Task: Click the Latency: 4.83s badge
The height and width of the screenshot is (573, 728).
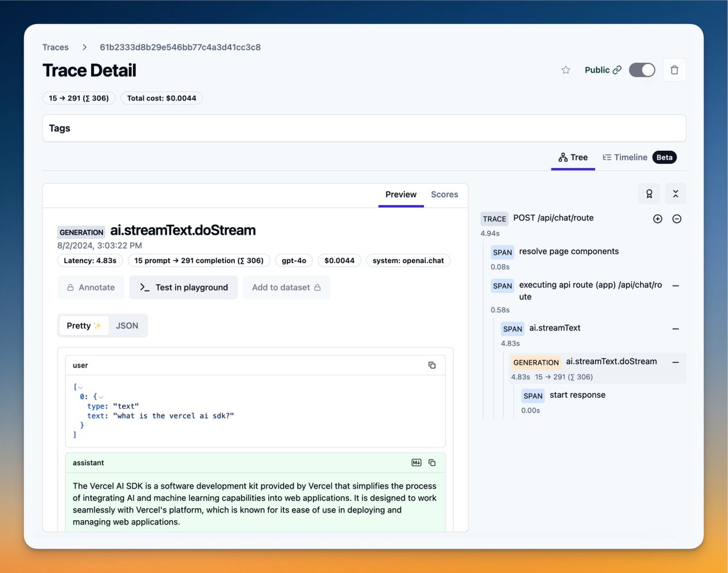Action: 90,260
